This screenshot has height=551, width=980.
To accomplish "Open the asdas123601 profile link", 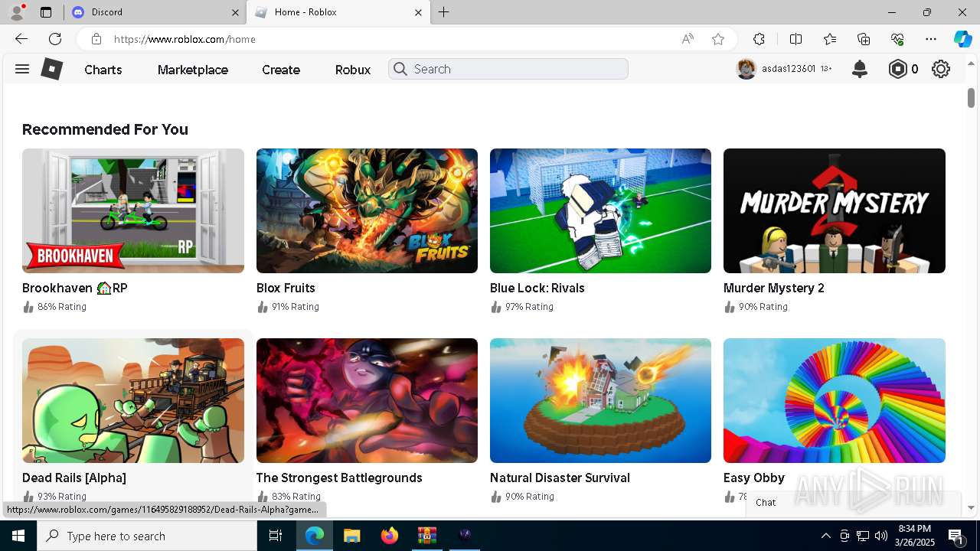I will tap(789, 69).
